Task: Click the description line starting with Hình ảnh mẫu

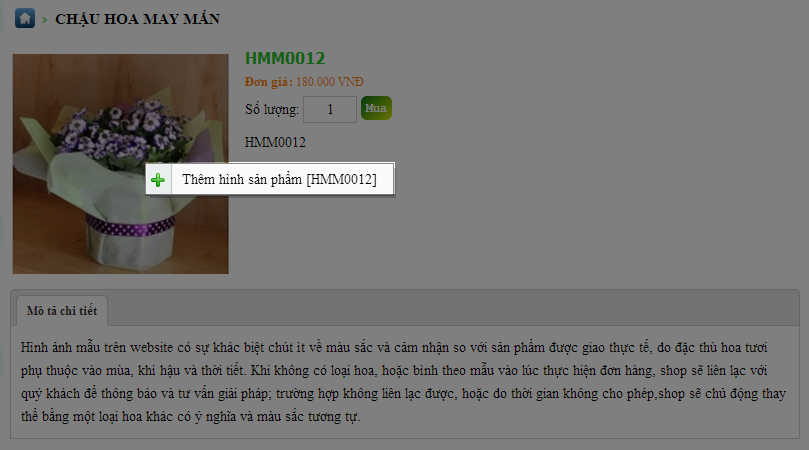Action: 394,347
